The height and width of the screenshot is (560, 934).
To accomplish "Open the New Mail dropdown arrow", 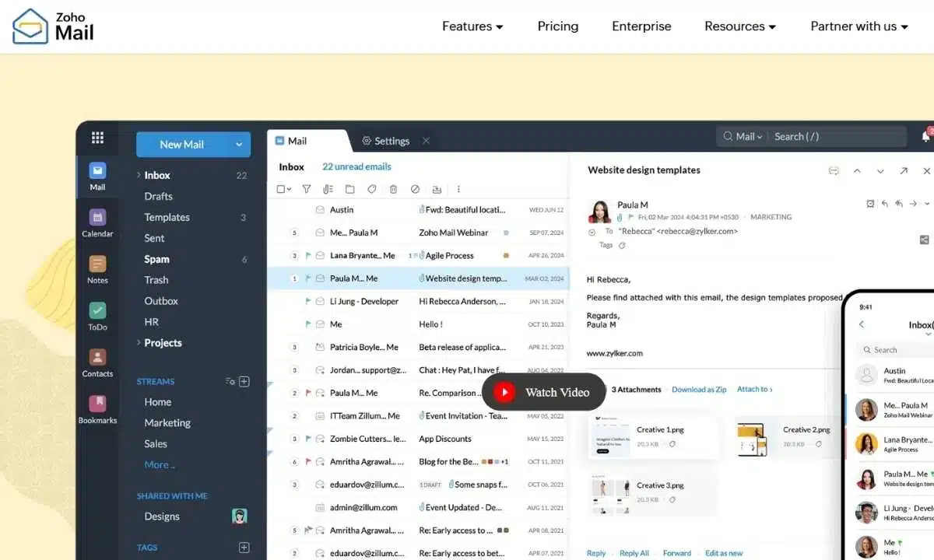I will tap(239, 145).
